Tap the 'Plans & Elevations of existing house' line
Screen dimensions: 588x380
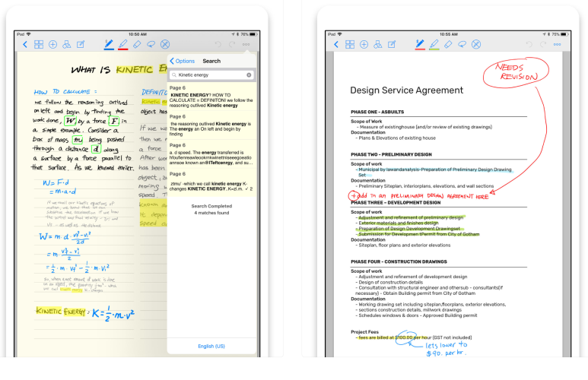click(397, 138)
